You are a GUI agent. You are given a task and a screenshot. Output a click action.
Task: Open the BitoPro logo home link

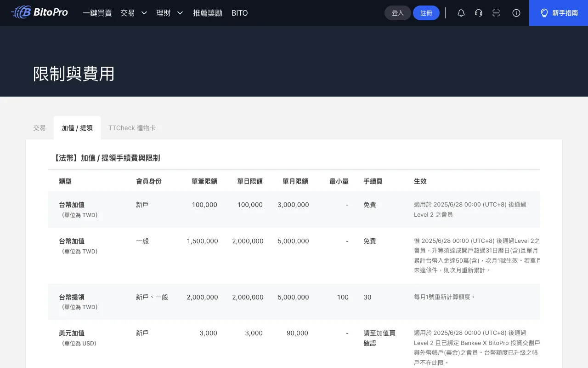(x=40, y=12)
